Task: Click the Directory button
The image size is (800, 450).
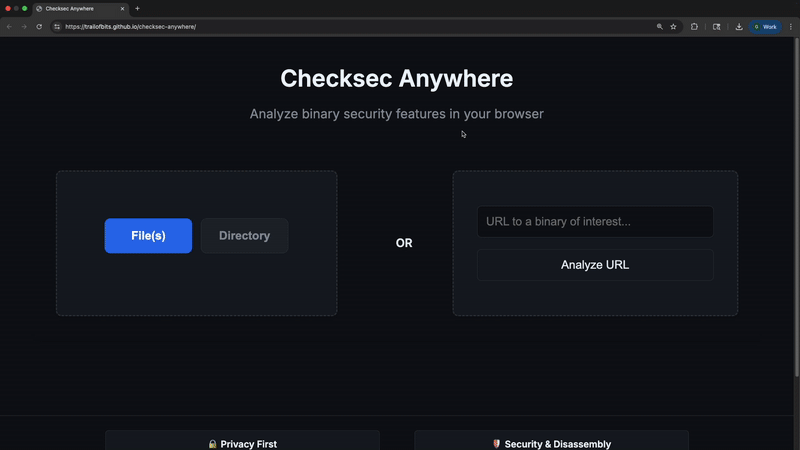Action: click(x=244, y=236)
